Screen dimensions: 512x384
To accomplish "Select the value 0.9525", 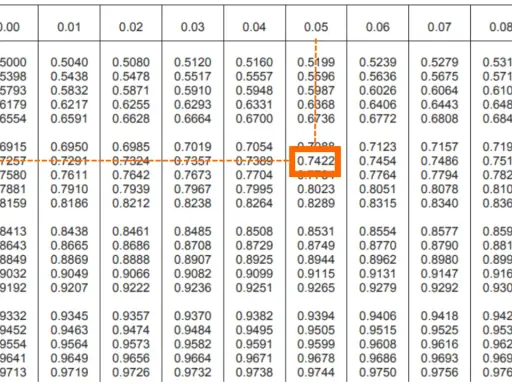I will [439, 330].
